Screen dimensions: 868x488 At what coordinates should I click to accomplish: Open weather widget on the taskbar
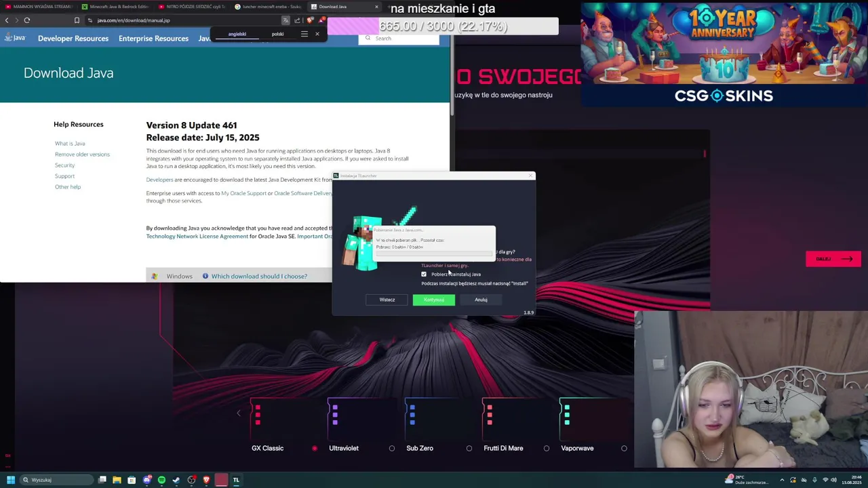[747, 480]
